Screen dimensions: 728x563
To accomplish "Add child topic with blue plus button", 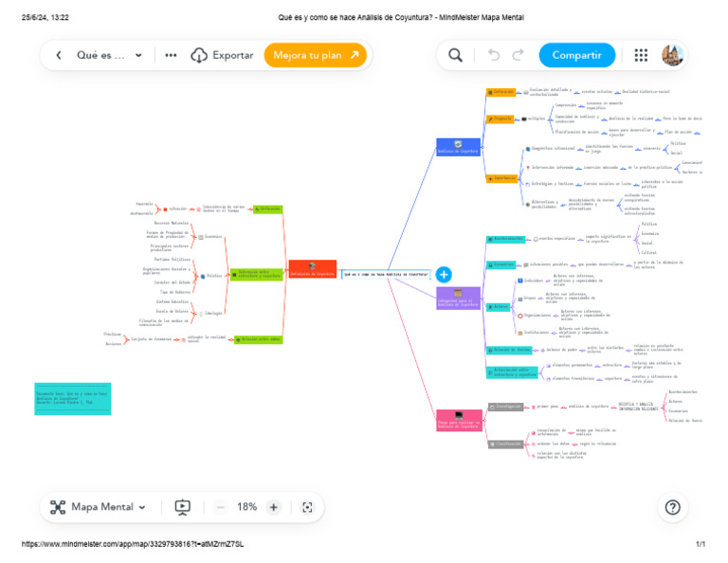I will pos(444,275).
